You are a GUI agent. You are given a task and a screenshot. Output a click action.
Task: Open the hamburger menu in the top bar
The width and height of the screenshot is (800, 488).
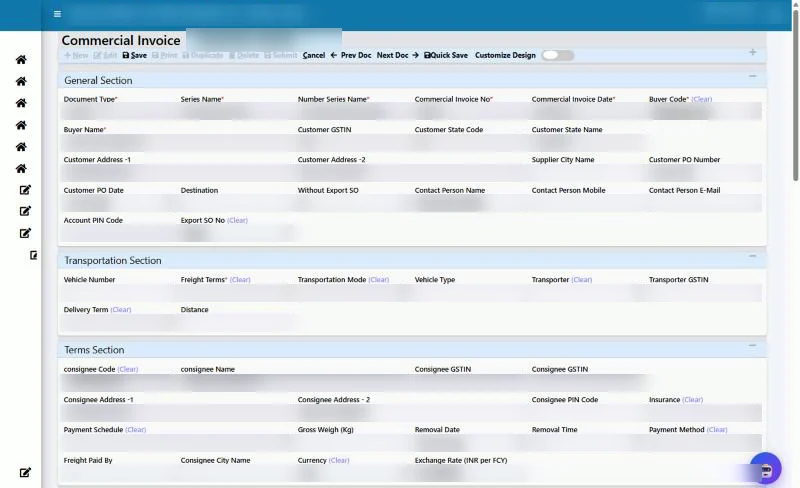coord(57,14)
